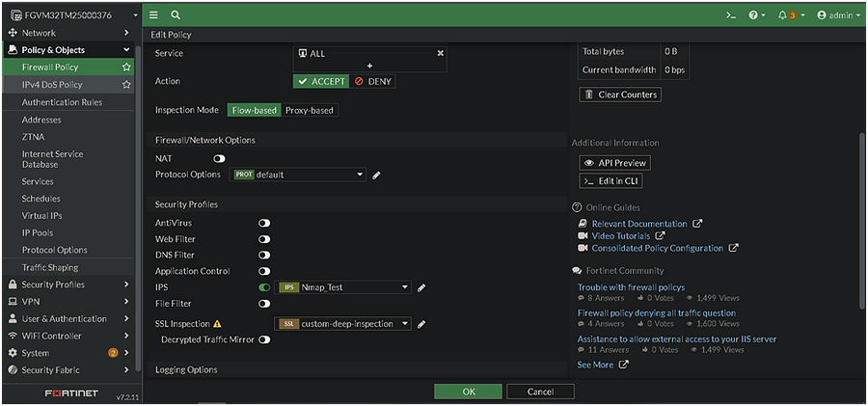Star the IPv4 DoS Policy favorite icon

(126, 85)
